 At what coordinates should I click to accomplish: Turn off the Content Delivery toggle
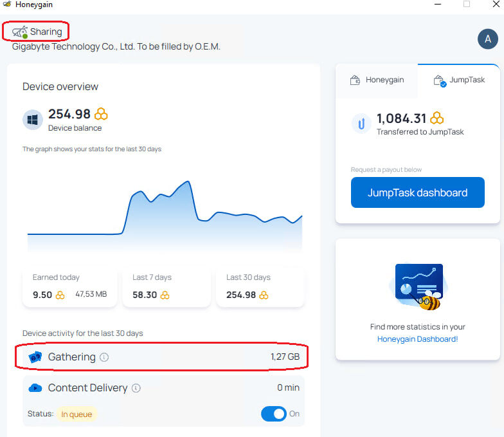point(274,414)
